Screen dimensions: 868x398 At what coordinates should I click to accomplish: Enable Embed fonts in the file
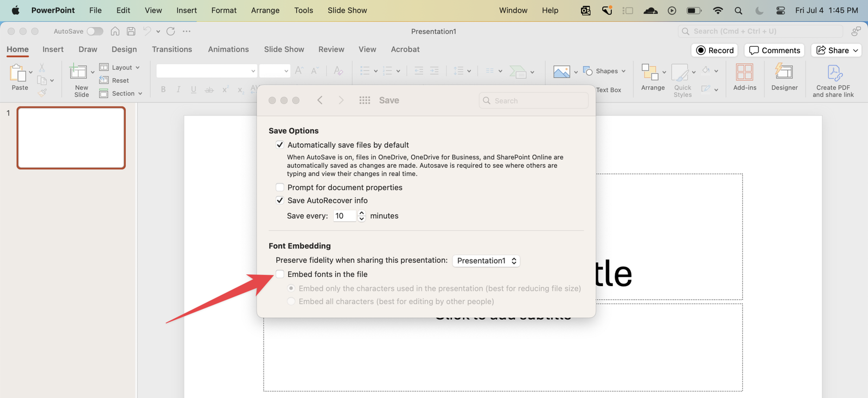coord(280,274)
